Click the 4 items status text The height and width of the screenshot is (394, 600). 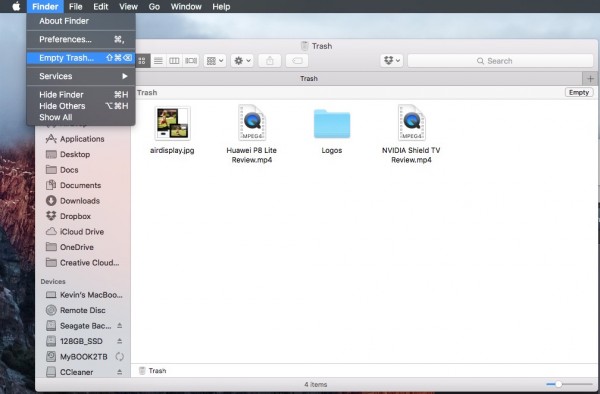[x=316, y=384]
